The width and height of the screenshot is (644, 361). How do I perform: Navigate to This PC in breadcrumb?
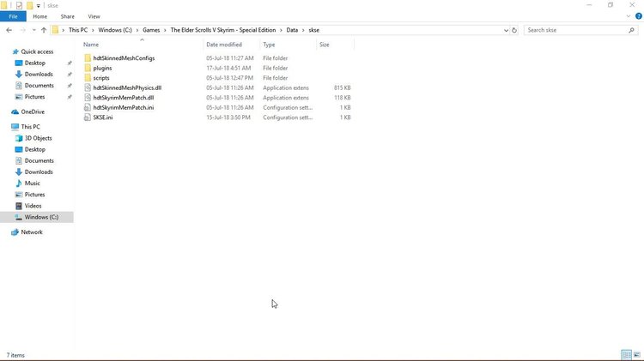(x=78, y=30)
